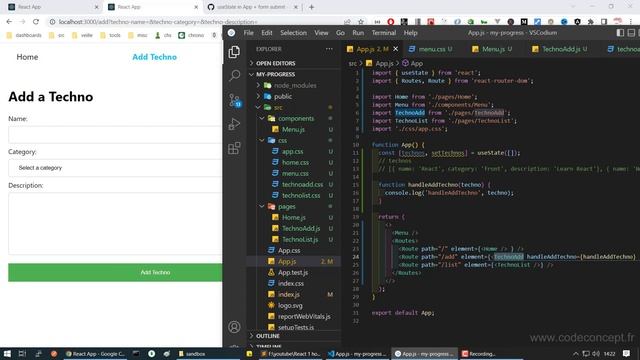Open home.css in the file tree
Screen dimensions: 640x360
tap(294, 162)
